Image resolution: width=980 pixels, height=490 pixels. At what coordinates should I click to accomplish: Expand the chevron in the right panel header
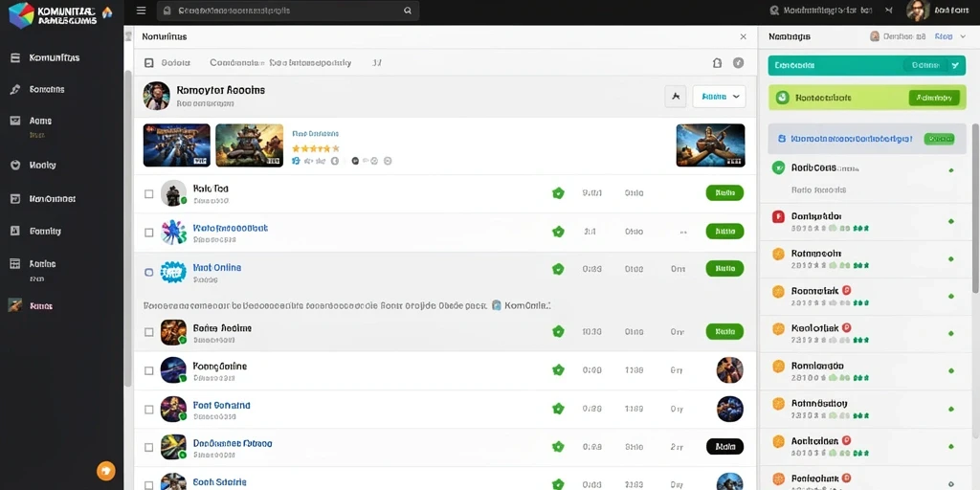963,37
